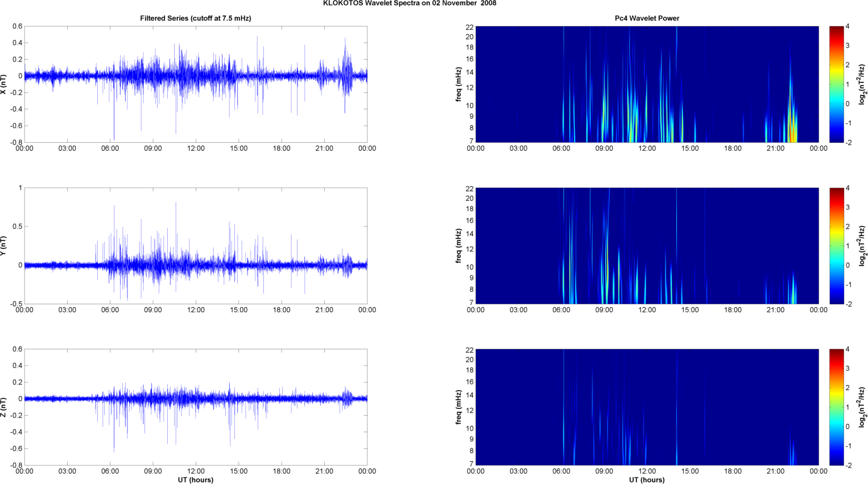868x484 pixels.
Task: Click the middle spectrogram's colorbar
Action: (x=836, y=246)
